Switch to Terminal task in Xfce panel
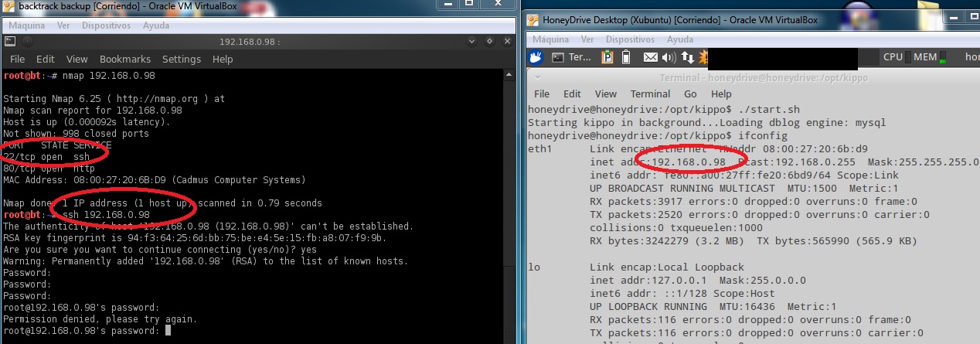980x344 pixels. pyautogui.click(x=571, y=57)
